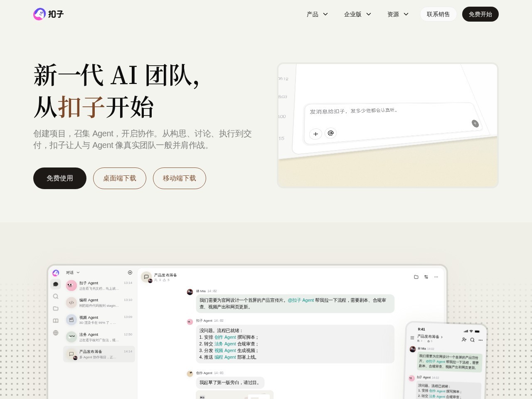The height and width of the screenshot is (399, 532).
Task: Click the globe icon in app sidebar
Action: (x=56, y=332)
